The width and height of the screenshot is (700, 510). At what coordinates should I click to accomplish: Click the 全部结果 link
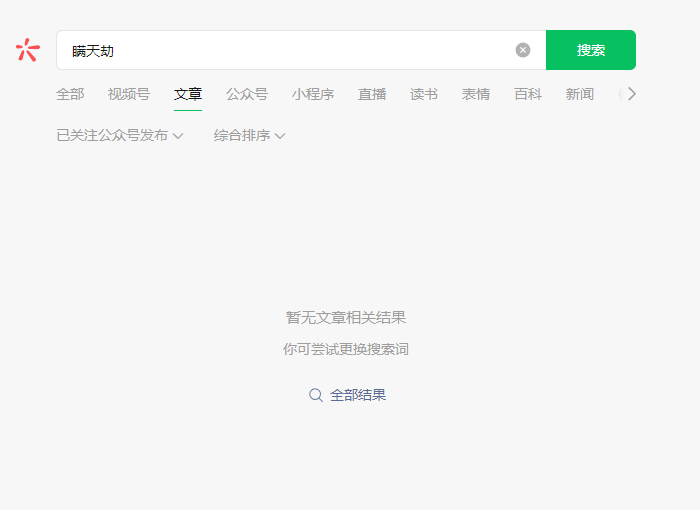358,395
